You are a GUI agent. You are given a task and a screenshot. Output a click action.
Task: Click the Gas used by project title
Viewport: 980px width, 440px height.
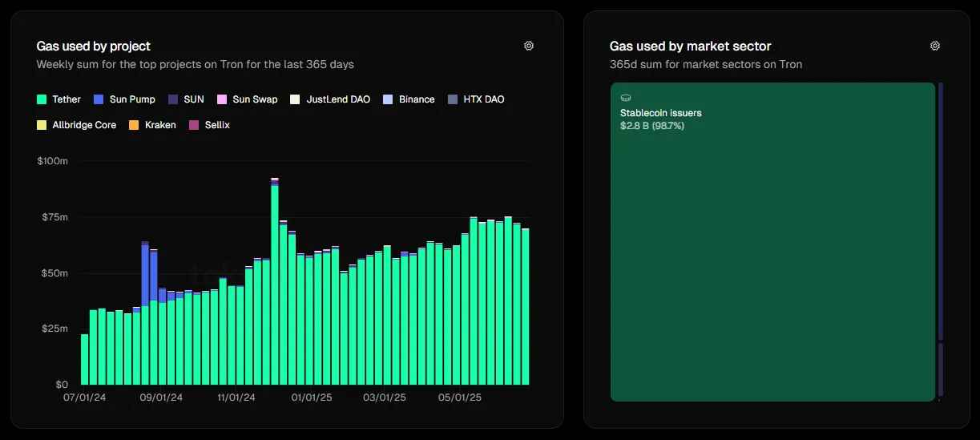94,46
